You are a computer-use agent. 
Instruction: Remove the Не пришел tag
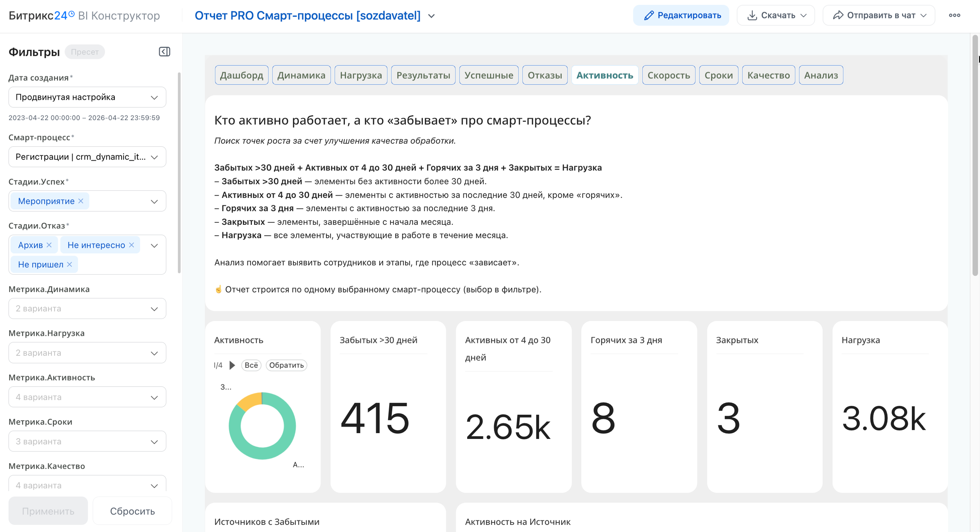[70, 265]
